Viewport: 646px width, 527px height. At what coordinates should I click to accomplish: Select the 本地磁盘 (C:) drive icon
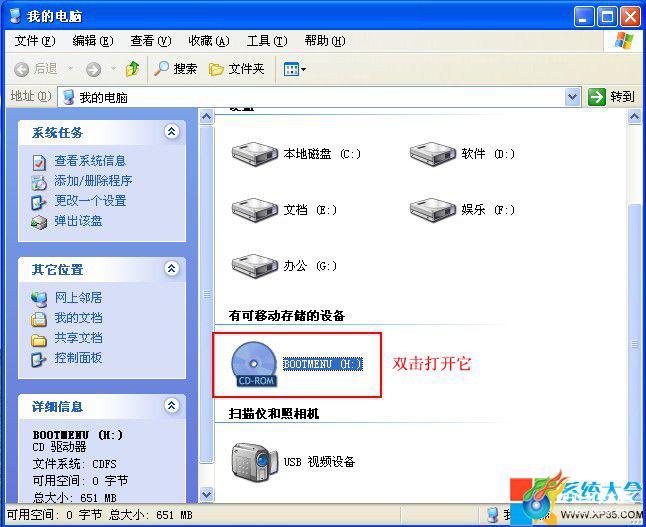coord(255,154)
